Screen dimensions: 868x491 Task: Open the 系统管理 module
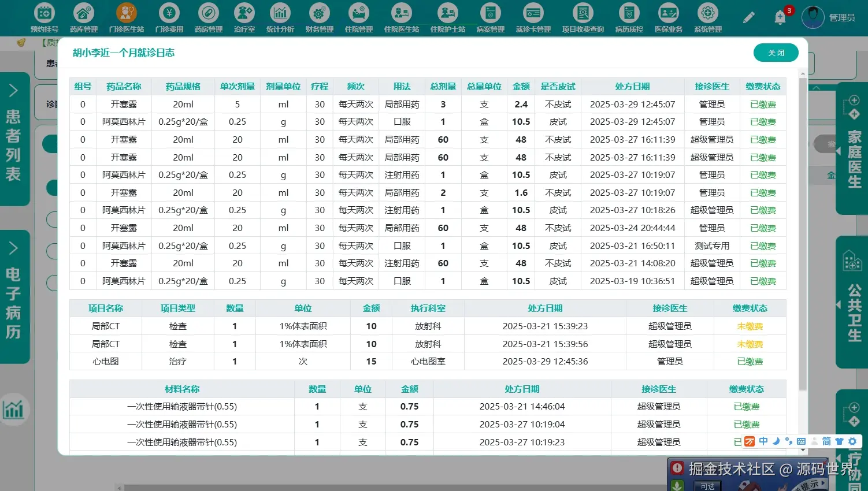point(708,17)
